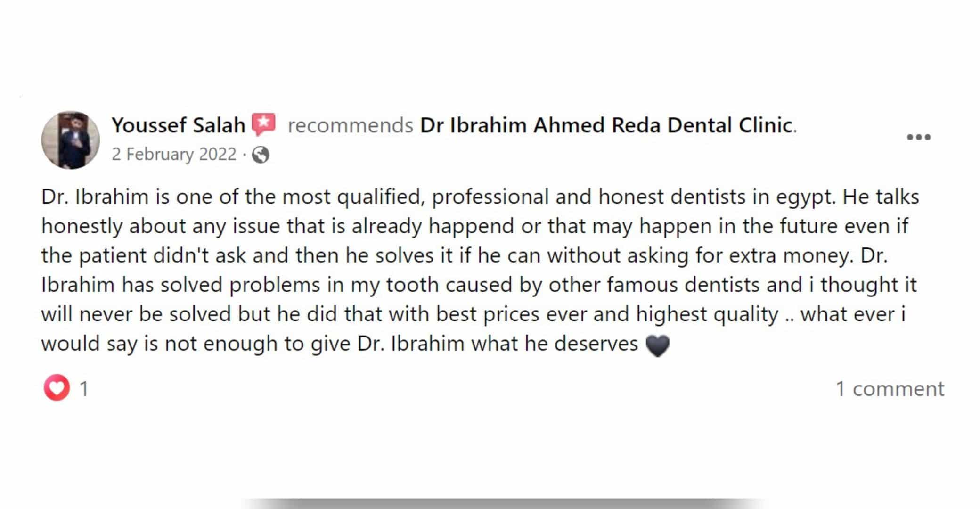Viewport: 980px width, 509px height.
Task: Click the gray shadow bar at bottom
Action: pos(504,503)
